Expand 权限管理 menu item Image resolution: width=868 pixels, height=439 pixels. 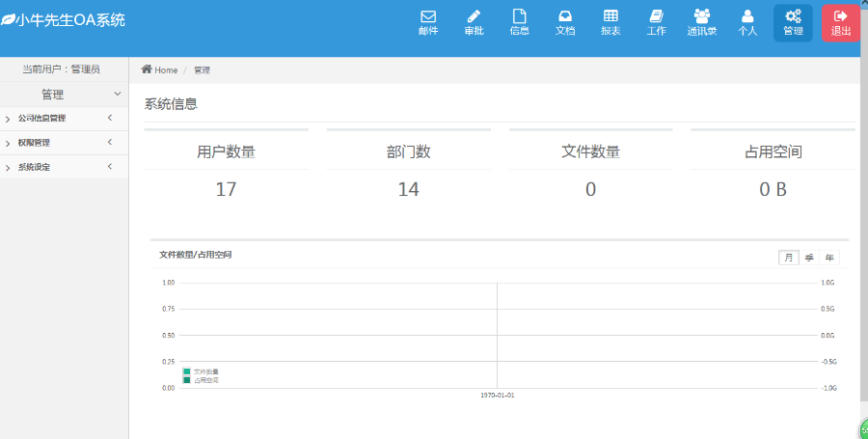tap(65, 143)
